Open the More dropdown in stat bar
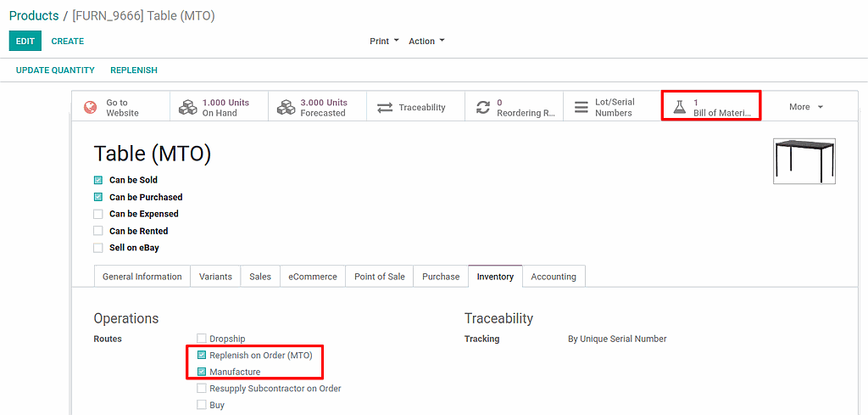 click(805, 107)
